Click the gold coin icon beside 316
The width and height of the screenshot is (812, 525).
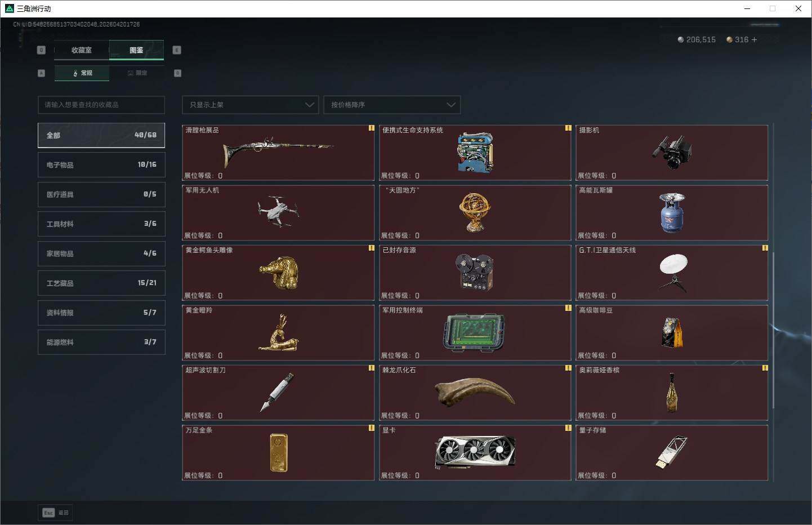coord(729,40)
